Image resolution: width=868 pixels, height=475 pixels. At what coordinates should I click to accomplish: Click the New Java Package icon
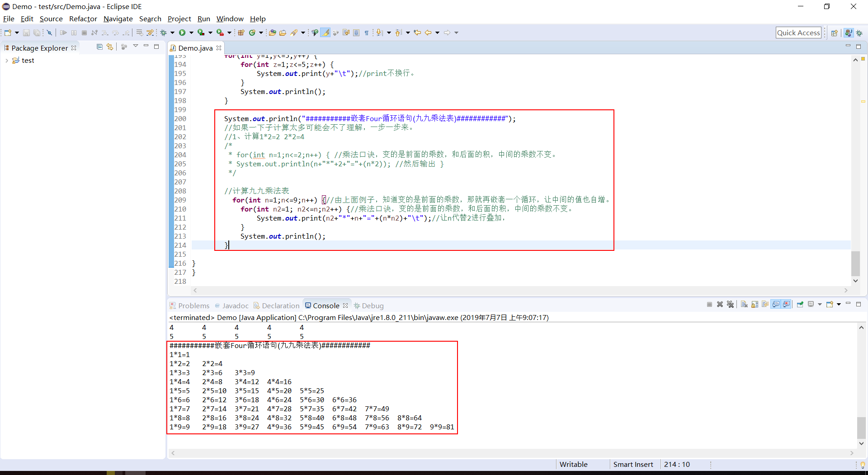(x=241, y=33)
